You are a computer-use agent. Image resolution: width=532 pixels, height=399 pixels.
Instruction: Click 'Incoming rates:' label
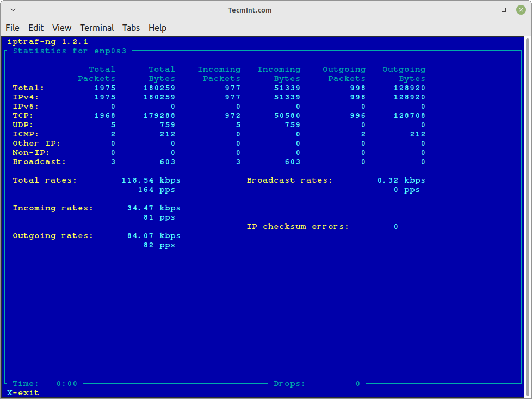(x=53, y=208)
